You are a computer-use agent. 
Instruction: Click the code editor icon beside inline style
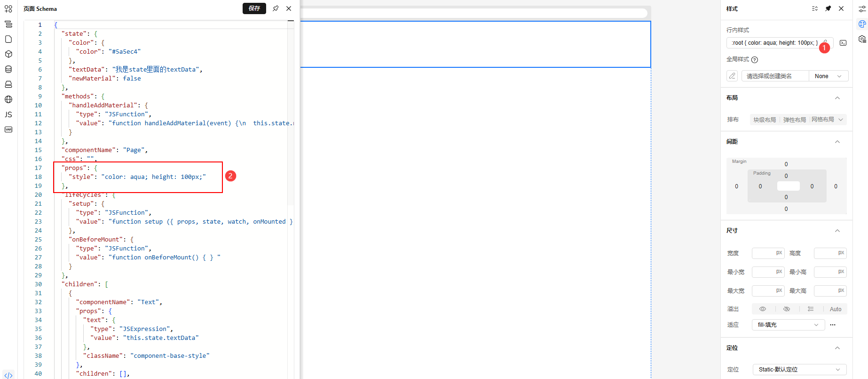(843, 43)
